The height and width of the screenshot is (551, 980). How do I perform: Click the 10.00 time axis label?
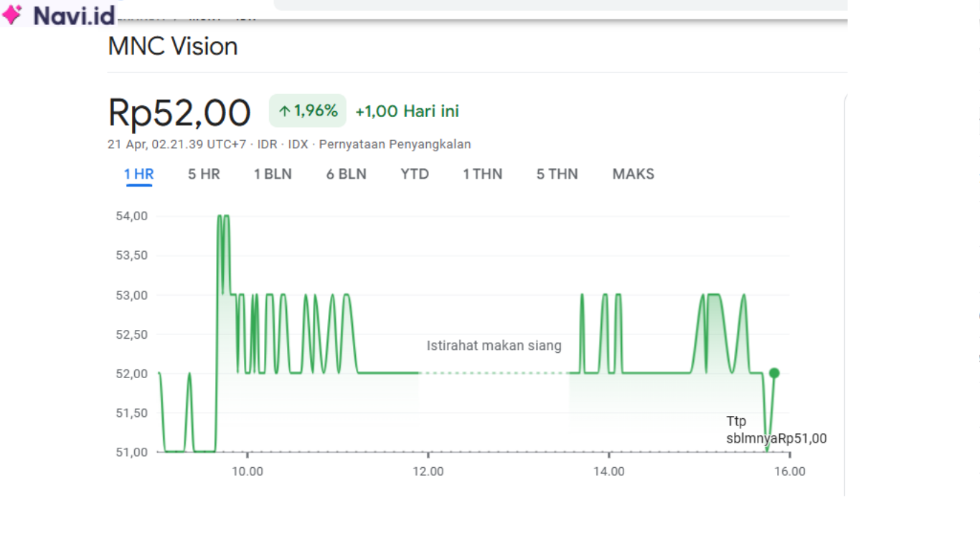point(248,471)
